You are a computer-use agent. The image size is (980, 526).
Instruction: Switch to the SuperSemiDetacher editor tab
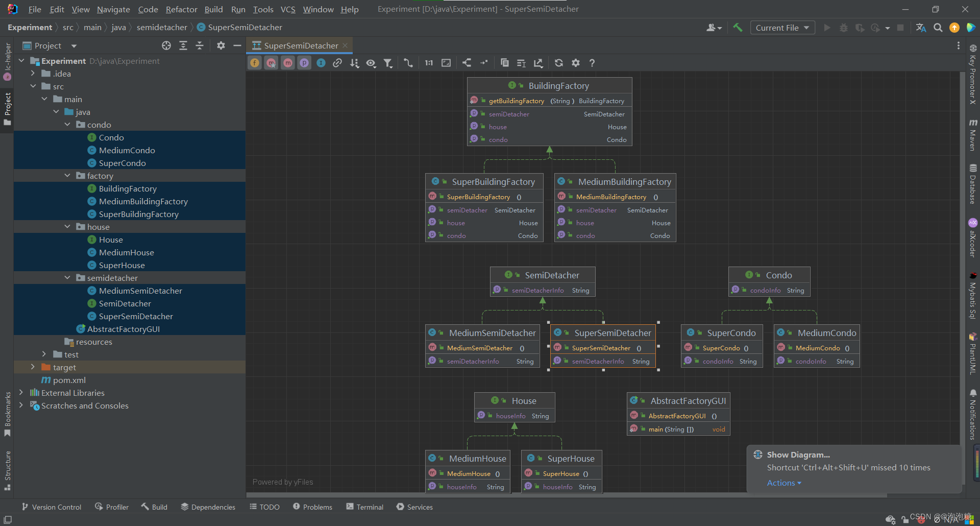(301, 45)
